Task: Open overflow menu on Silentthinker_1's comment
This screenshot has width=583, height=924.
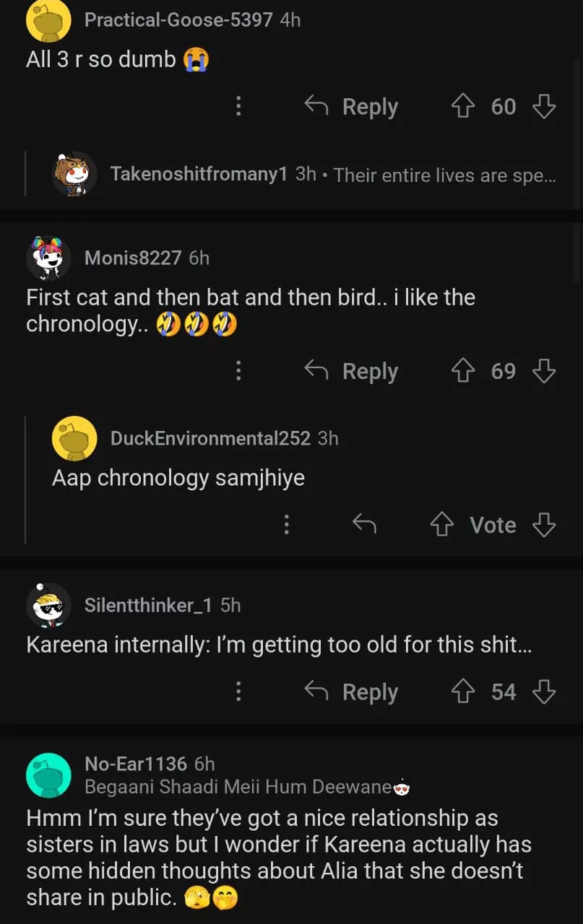Action: coord(238,692)
